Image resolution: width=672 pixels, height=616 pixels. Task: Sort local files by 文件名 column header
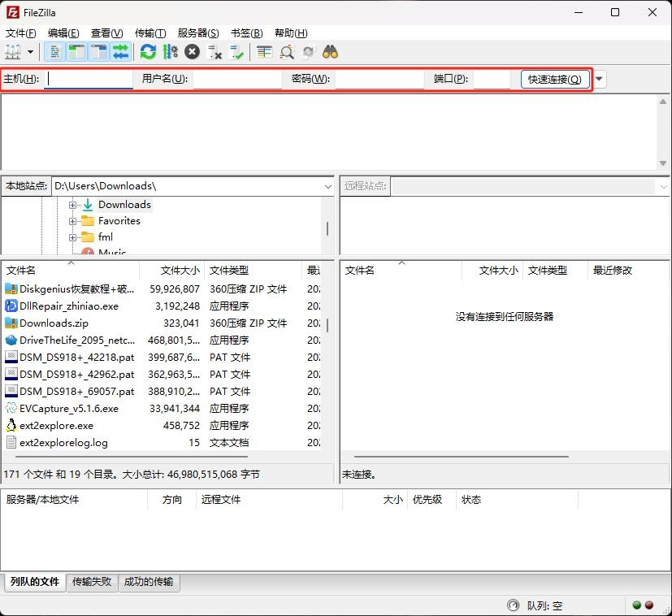click(x=71, y=271)
